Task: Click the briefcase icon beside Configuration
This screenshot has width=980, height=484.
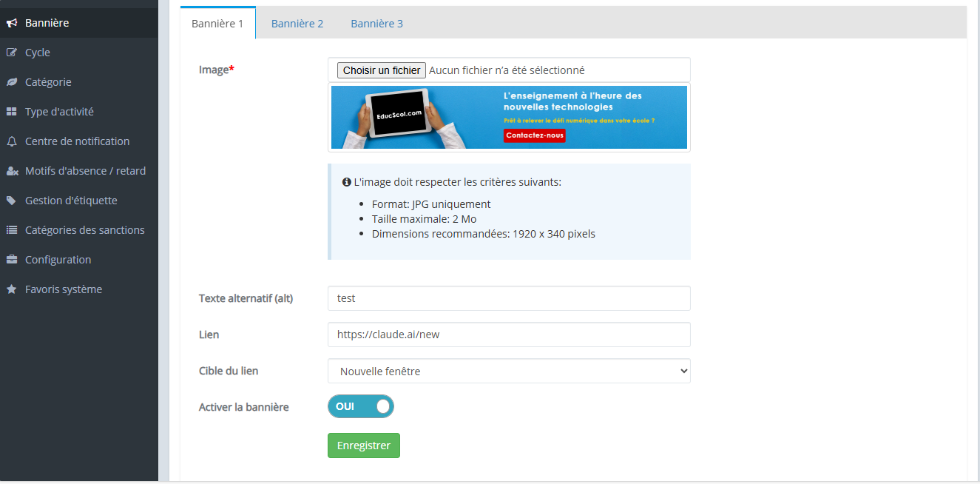Action: 12,260
